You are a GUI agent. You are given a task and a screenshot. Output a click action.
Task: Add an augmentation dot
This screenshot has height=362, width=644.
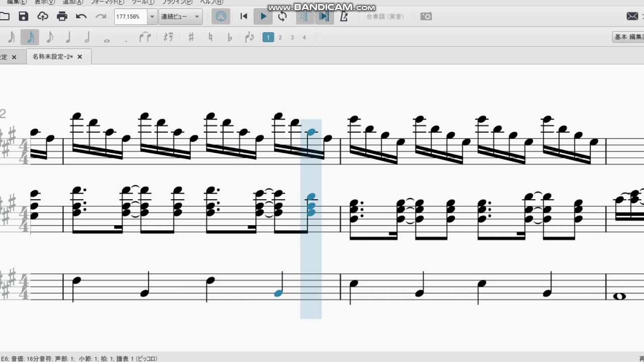click(x=126, y=40)
